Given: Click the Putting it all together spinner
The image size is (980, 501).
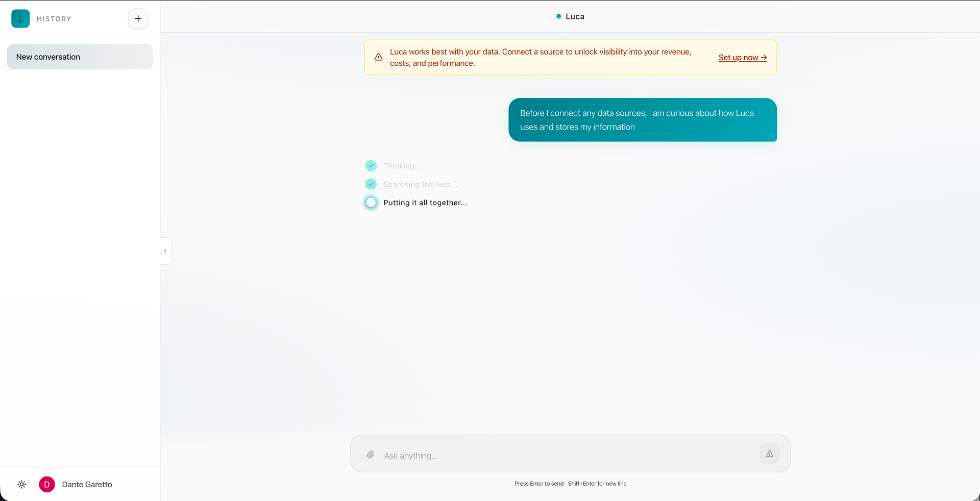Looking at the screenshot, I should [x=371, y=203].
